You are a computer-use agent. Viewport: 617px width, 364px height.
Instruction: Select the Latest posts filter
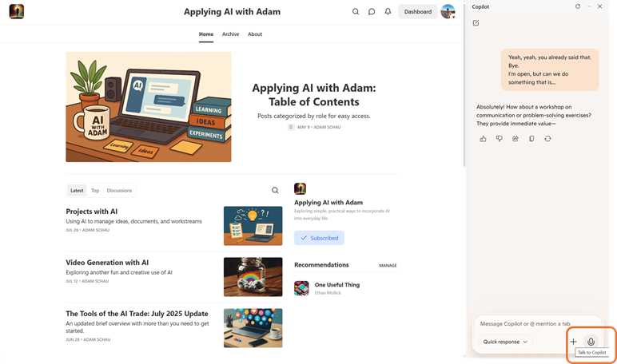[77, 190]
